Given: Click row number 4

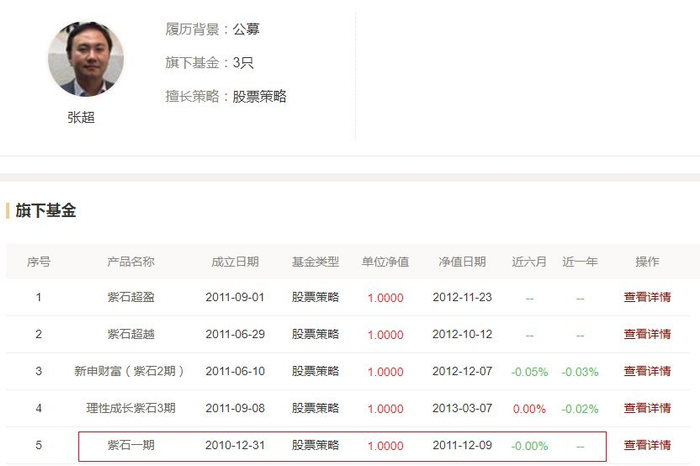Looking at the screenshot, I should [39, 408].
